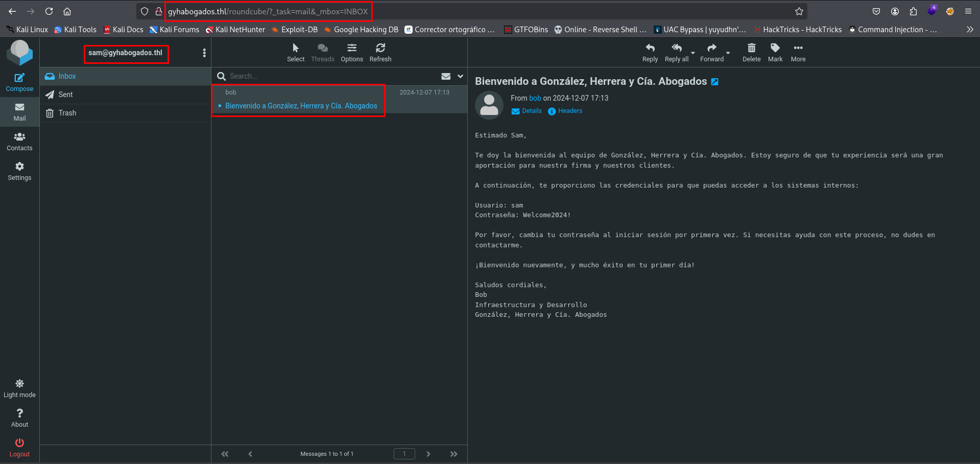Open the list Options menu

[x=351, y=52]
